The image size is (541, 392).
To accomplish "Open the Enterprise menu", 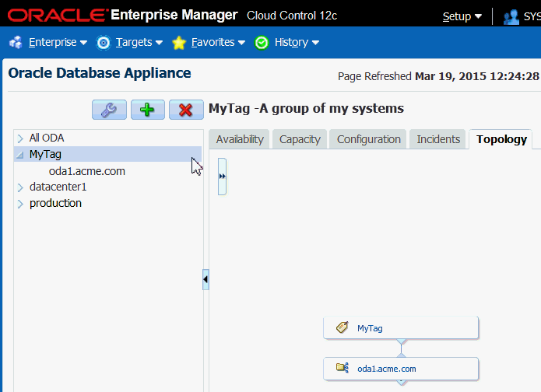I will pos(58,43).
